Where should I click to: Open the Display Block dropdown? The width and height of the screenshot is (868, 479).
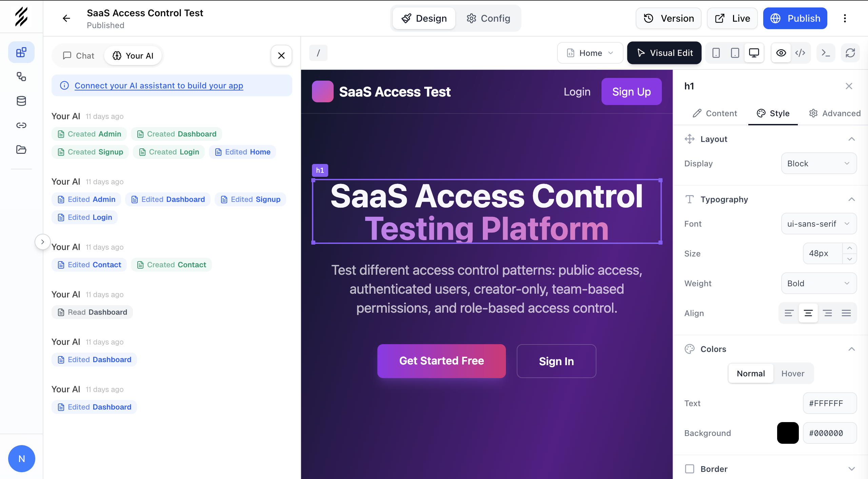[818, 163]
